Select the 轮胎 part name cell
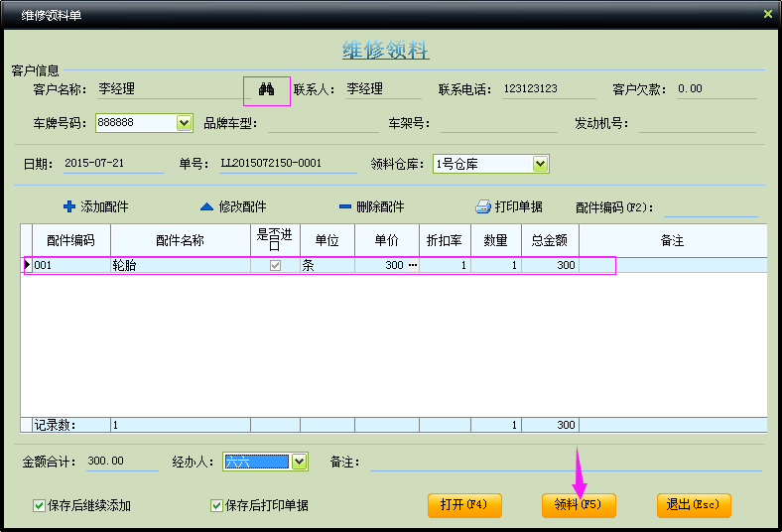This screenshot has width=782, height=532. pos(180,265)
